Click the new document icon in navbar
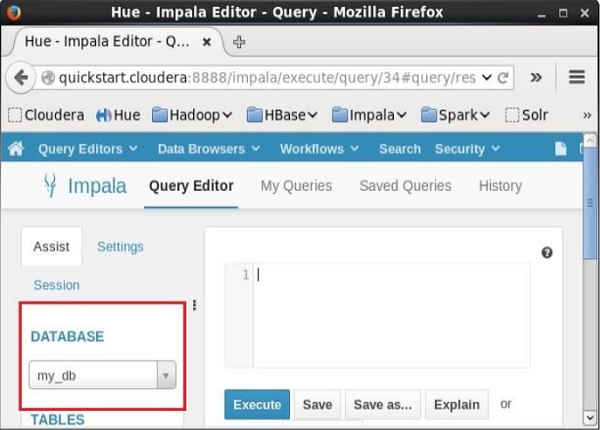 pos(560,149)
